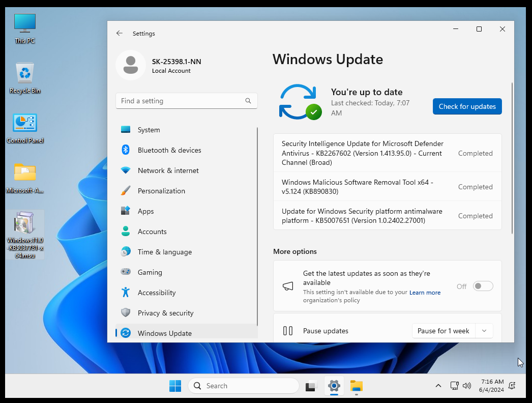Navigate to Apps settings
The image size is (532, 403).
(186, 211)
